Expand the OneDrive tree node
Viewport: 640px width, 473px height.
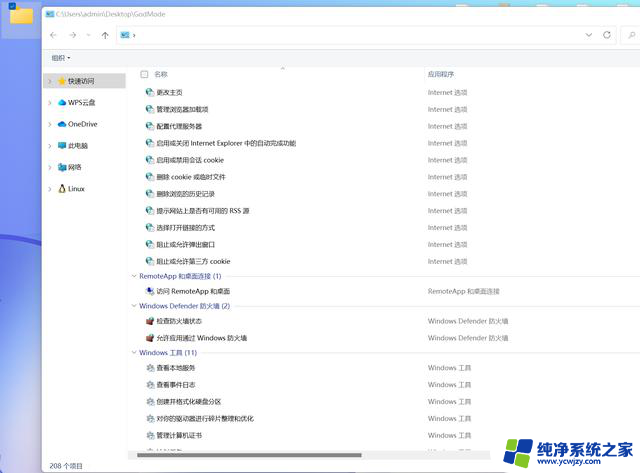(50, 124)
